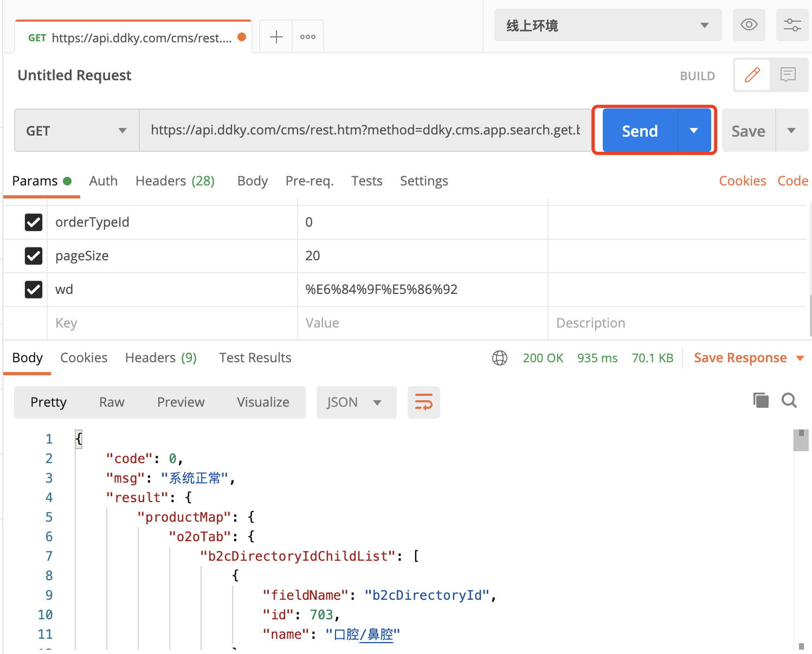Viewport: 812px width, 654px height.
Task: Open the request Headers (28) tab
Action: tap(175, 181)
